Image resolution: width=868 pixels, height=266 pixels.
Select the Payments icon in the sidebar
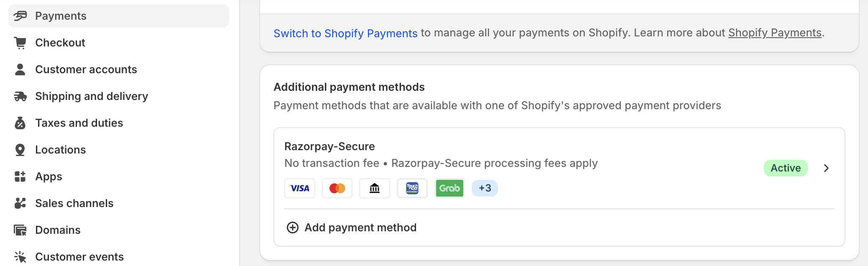[x=20, y=16]
